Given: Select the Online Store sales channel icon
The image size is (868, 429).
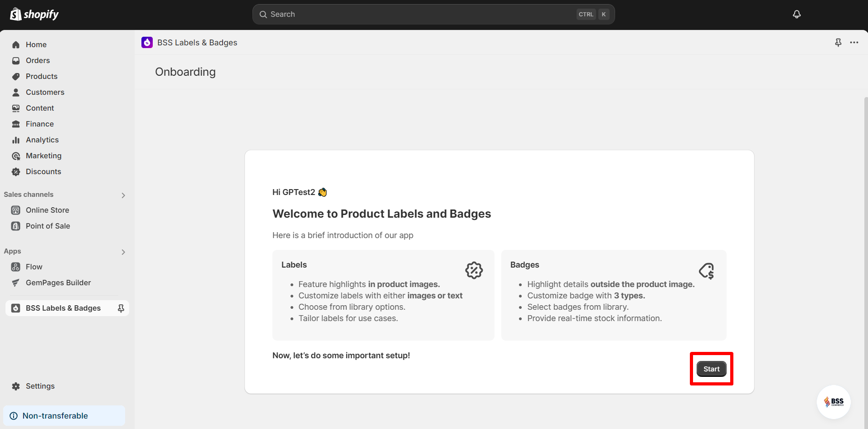Looking at the screenshot, I should 16,210.
